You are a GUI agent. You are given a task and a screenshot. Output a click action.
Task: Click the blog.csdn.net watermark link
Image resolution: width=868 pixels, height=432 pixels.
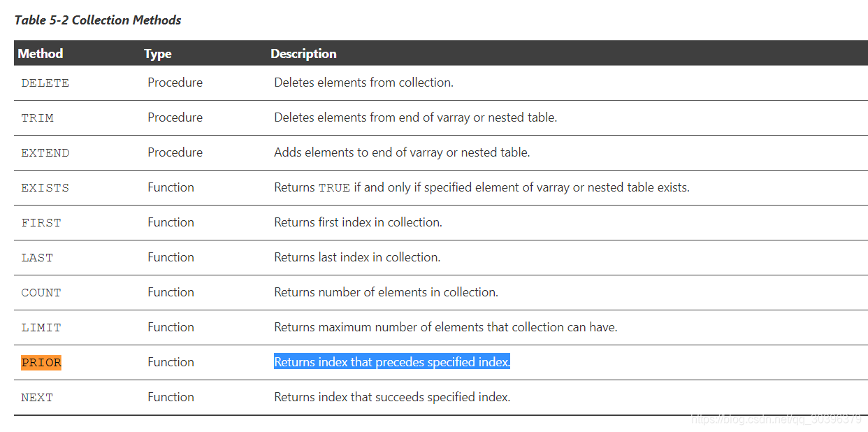(776, 419)
